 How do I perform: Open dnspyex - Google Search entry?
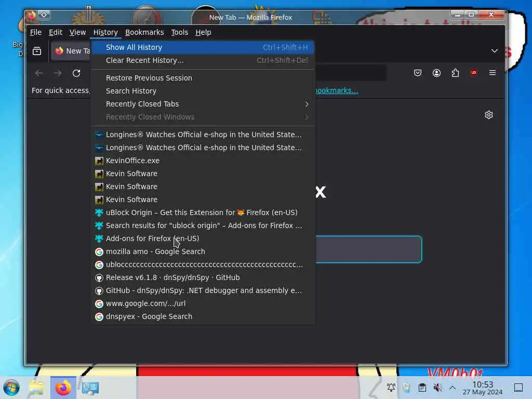(x=203, y=316)
